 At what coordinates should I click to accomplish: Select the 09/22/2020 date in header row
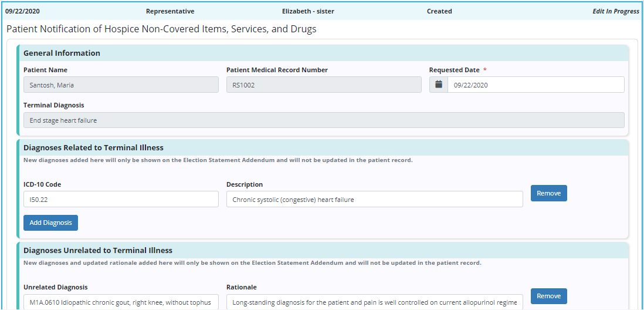21,11
